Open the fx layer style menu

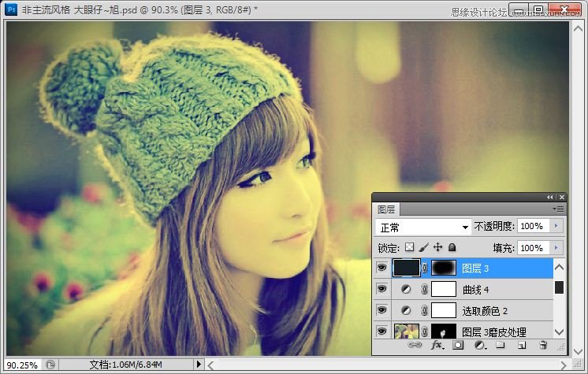437,345
